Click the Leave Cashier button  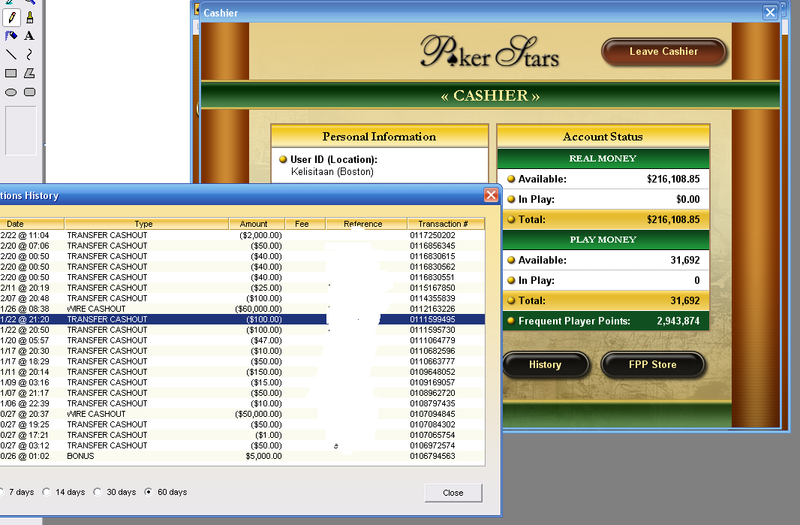tap(663, 52)
